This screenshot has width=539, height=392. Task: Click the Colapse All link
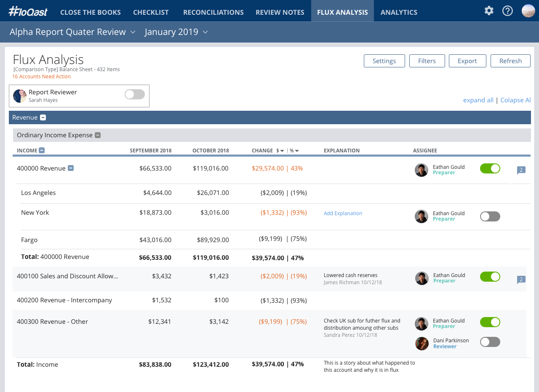(x=515, y=100)
